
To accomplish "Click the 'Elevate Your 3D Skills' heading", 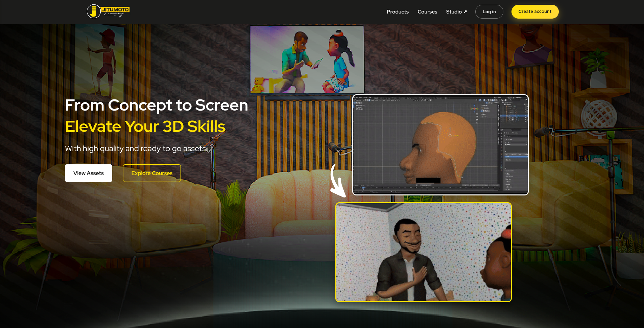I will coord(145,126).
